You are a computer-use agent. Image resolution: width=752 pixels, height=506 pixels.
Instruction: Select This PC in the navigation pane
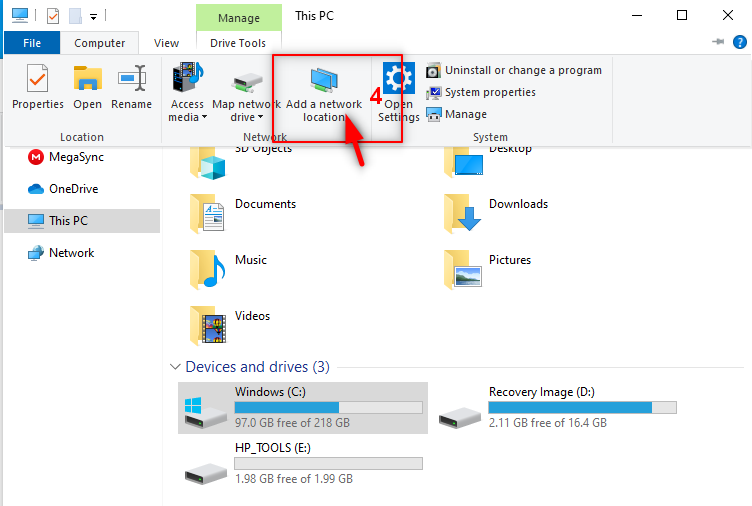tap(82, 221)
